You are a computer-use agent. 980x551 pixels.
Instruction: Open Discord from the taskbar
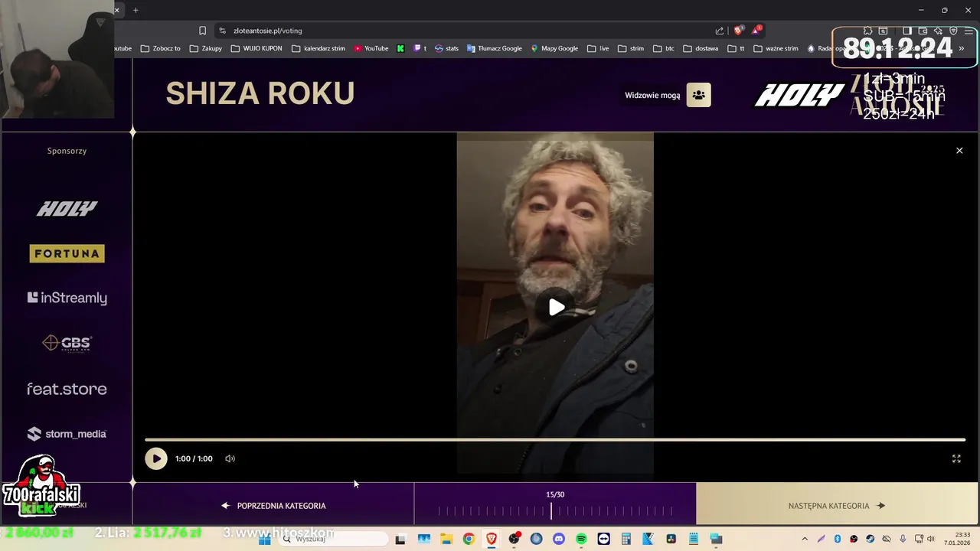click(559, 539)
